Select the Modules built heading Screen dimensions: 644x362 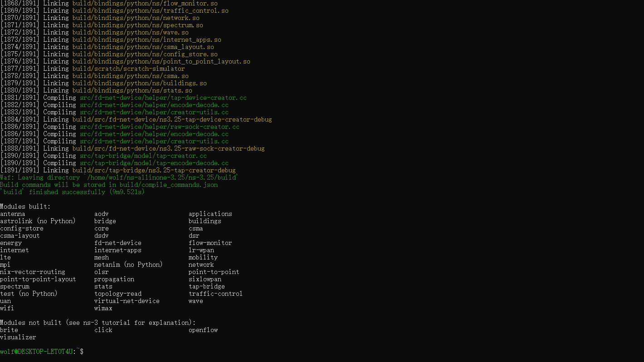tap(24, 206)
